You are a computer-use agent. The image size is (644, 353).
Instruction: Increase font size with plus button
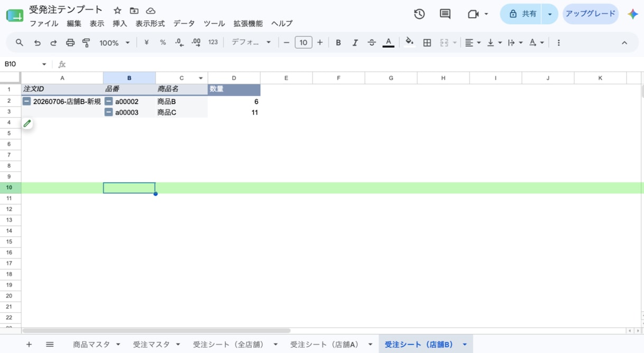320,43
